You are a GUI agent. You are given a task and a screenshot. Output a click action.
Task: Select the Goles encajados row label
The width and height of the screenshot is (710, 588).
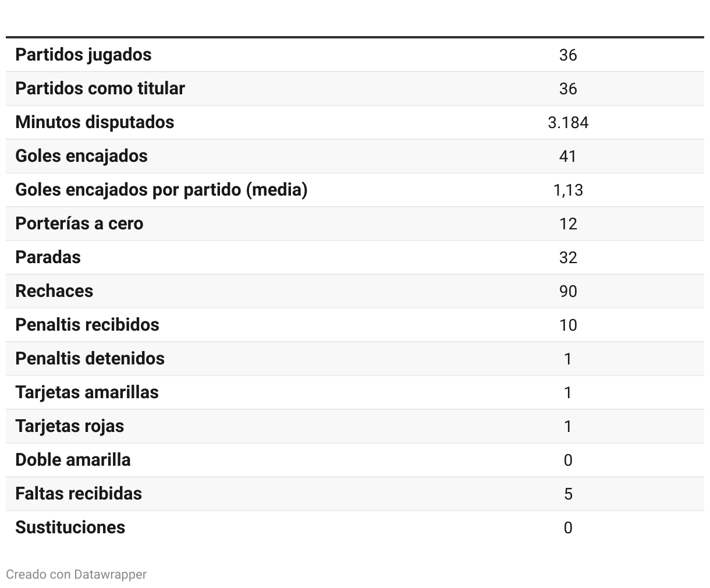(x=81, y=156)
